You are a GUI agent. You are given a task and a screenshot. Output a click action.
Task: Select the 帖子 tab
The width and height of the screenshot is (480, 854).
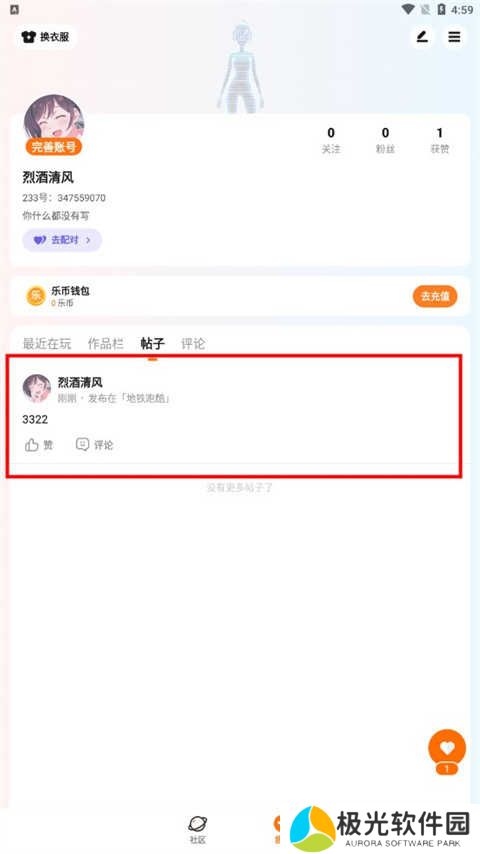pyautogui.click(x=153, y=344)
